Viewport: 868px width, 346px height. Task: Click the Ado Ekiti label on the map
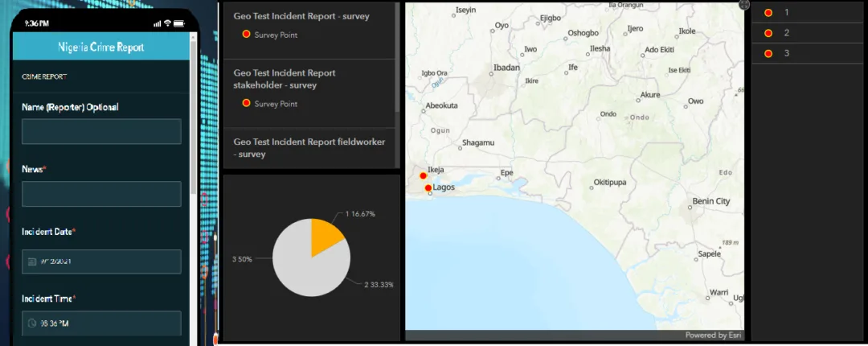(659, 50)
